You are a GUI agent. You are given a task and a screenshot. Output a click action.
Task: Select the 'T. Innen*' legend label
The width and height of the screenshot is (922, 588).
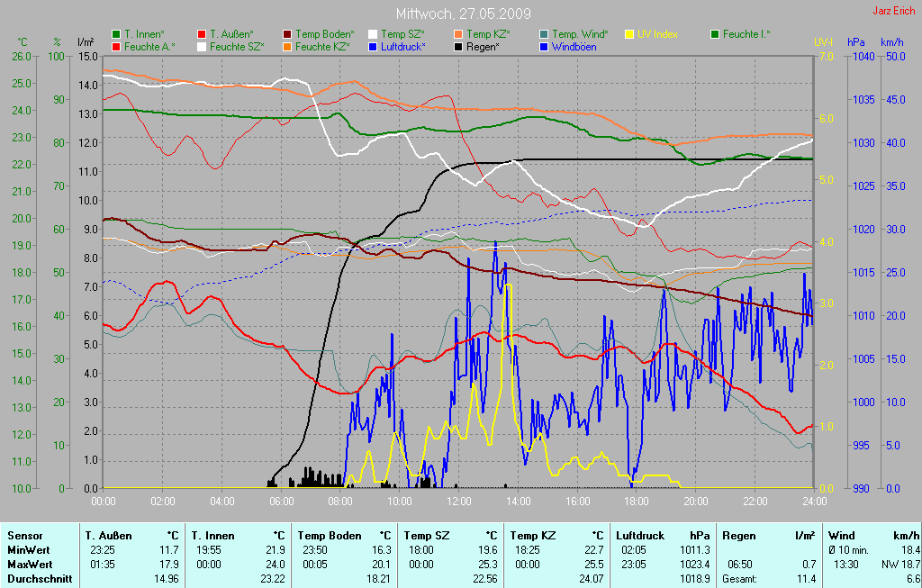pos(144,35)
